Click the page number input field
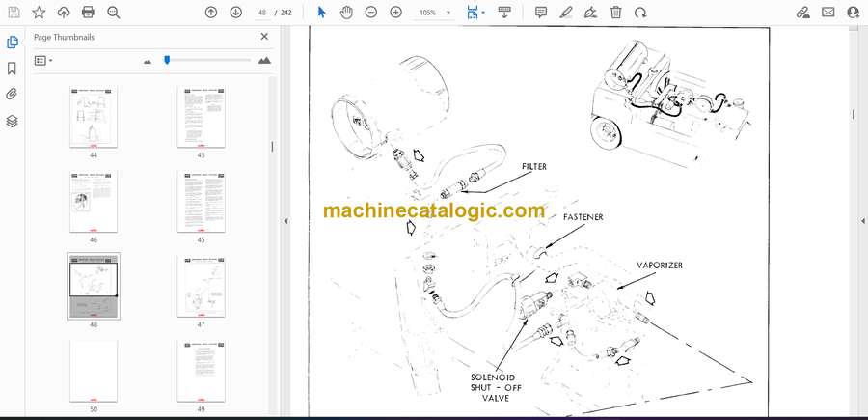 coord(261,13)
